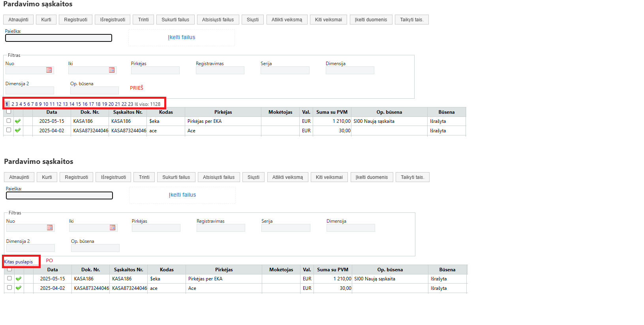644x325 pixels.
Task: Sort by Data column header, PO table
Action: coord(53,270)
